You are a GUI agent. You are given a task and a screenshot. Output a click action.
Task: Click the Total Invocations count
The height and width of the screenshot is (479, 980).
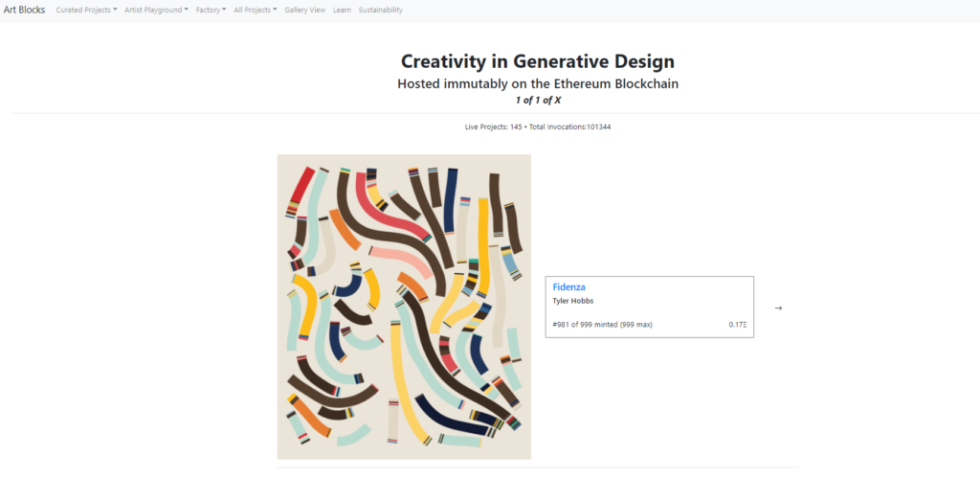569,126
